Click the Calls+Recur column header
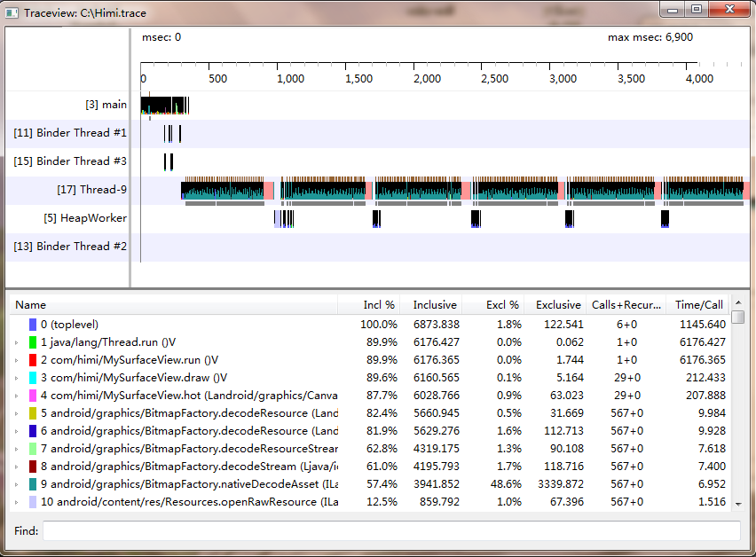The image size is (756, 557). [626, 305]
